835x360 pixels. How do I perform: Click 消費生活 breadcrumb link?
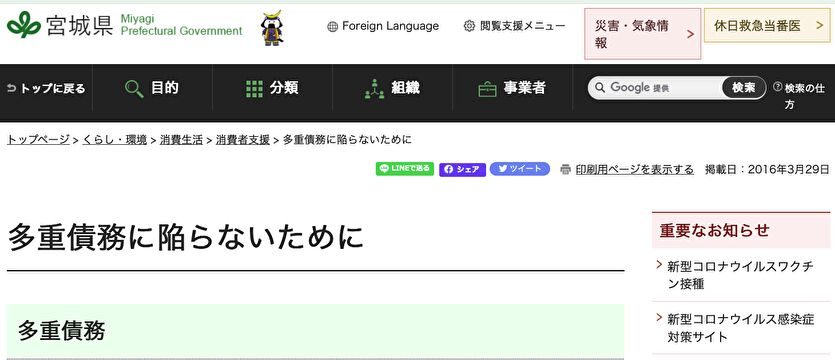(x=182, y=140)
